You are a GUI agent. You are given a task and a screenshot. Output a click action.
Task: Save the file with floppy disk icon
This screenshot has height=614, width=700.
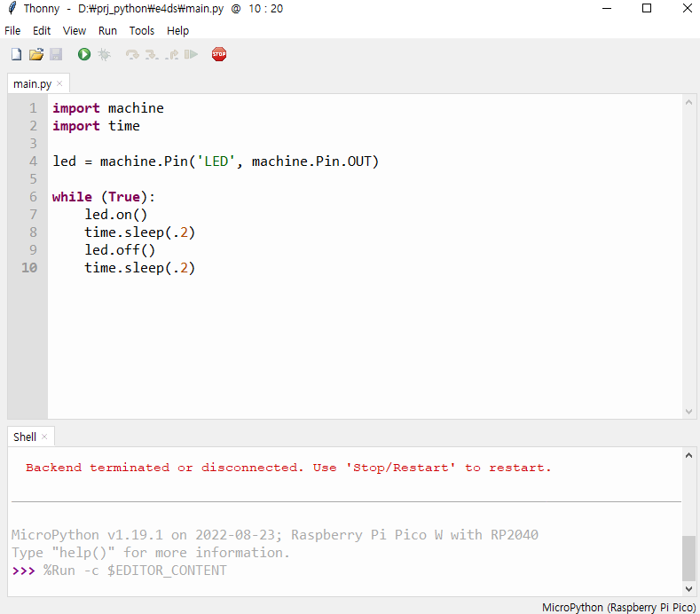56,54
